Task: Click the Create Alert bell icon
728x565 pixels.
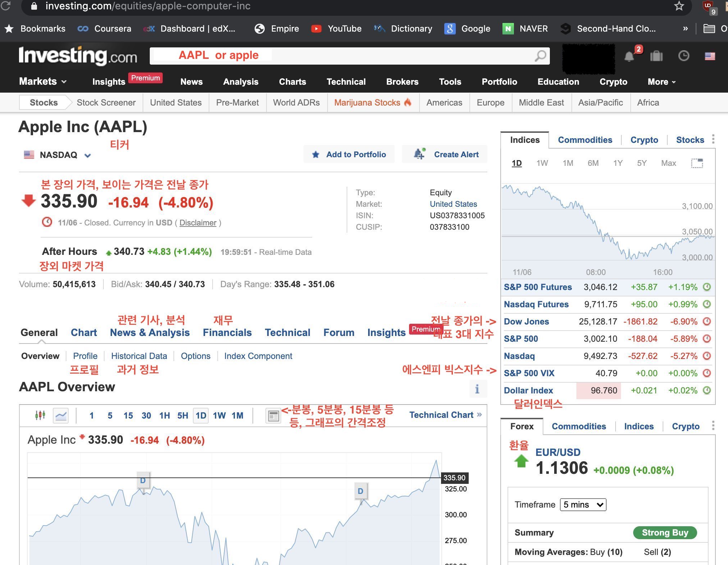Action: point(419,154)
